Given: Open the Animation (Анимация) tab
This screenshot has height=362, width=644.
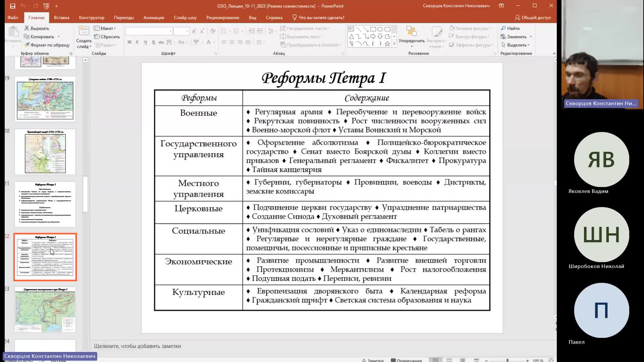Looking at the screenshot, I should point(154,17).
